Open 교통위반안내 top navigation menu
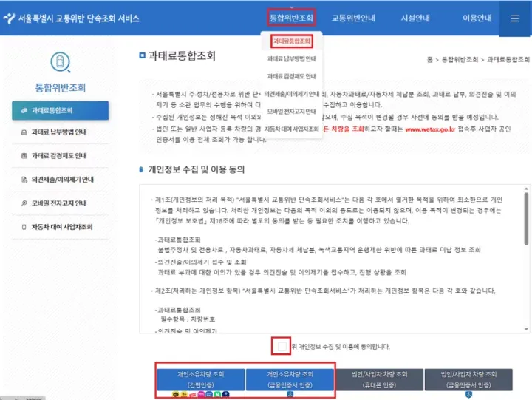 click(353, 18)
